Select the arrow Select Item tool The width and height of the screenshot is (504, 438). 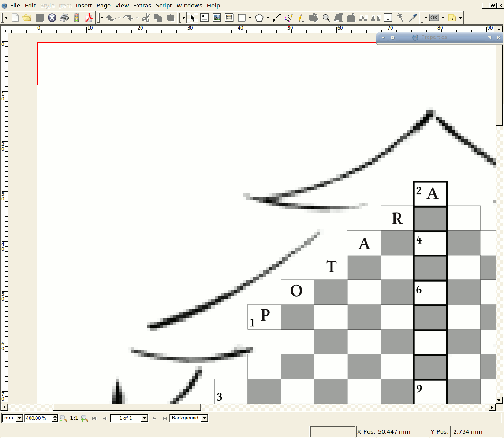pos(192,18)
